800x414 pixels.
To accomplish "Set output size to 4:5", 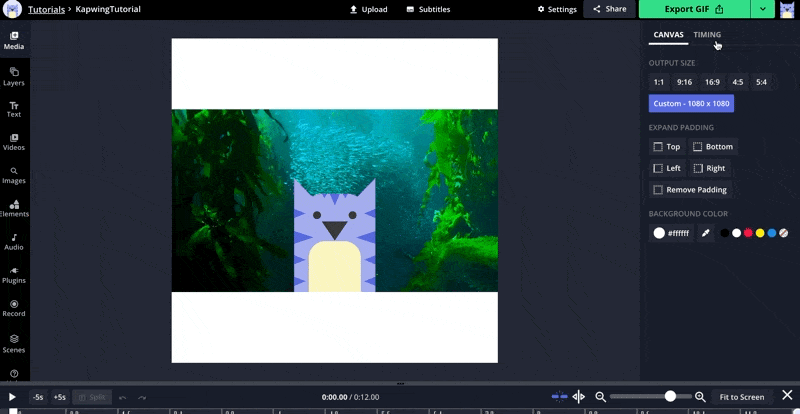I will [x=738, y=82].
